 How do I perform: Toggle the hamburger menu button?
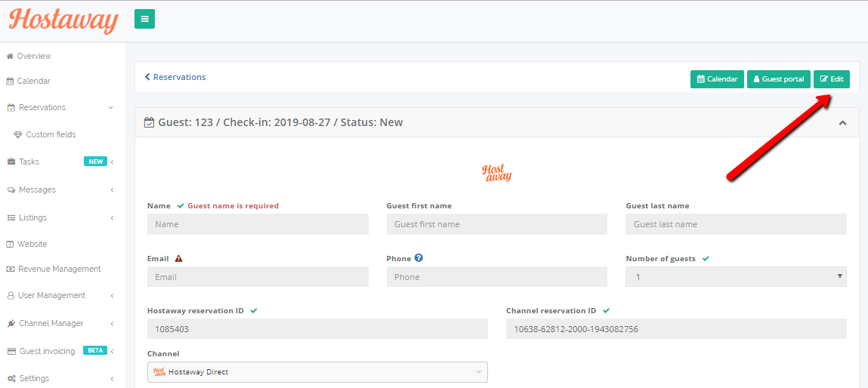click(144, 19)
